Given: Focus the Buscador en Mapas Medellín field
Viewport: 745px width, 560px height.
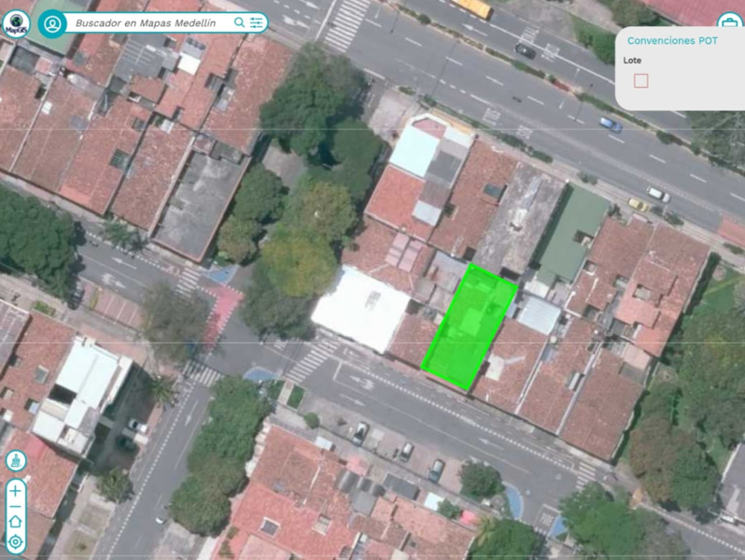Looking at the screenshot, I should 148,23.
